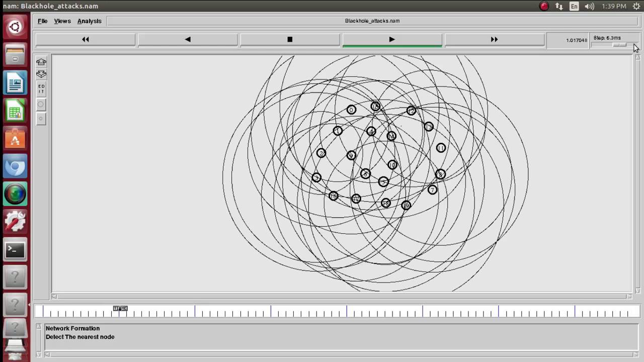
Task: Select the 'Detect The nearest node' annotation
Action: (80, 337)
